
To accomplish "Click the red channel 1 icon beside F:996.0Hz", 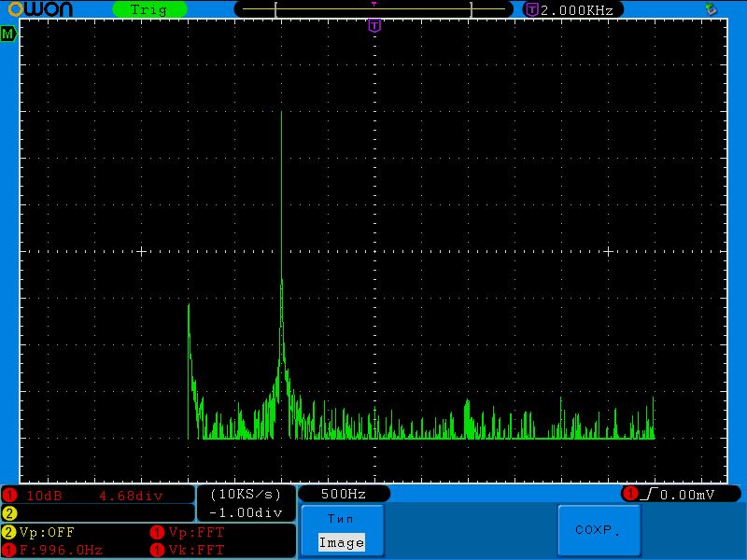I will pyautogui.click(x=9, y=550).
